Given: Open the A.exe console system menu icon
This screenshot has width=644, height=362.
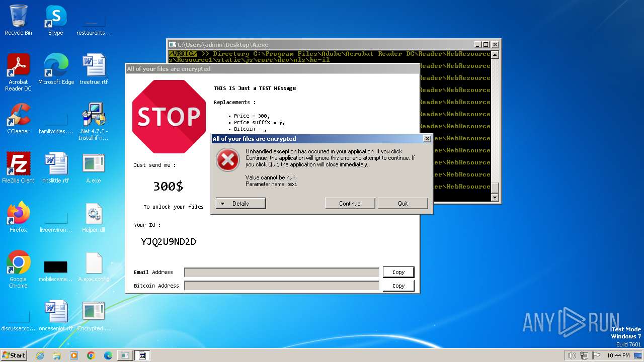Looking at the screenshot, I should 173,44.
